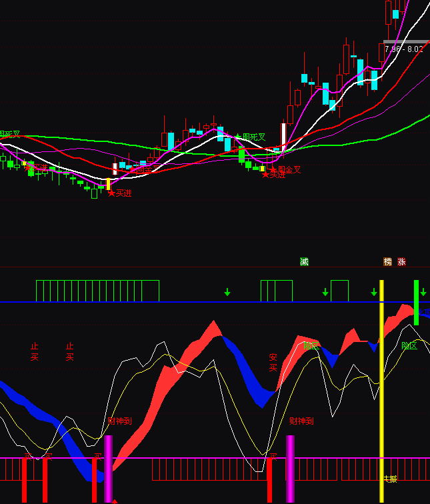Click the 周金叉 signal marker
The width and height of the screenshot is (430, 504).
286,169
